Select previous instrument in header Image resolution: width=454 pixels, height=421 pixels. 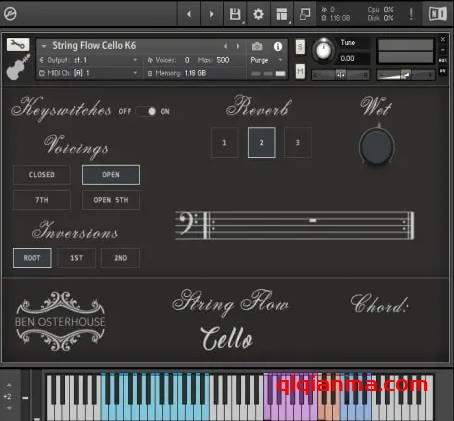tap(225, 46)
